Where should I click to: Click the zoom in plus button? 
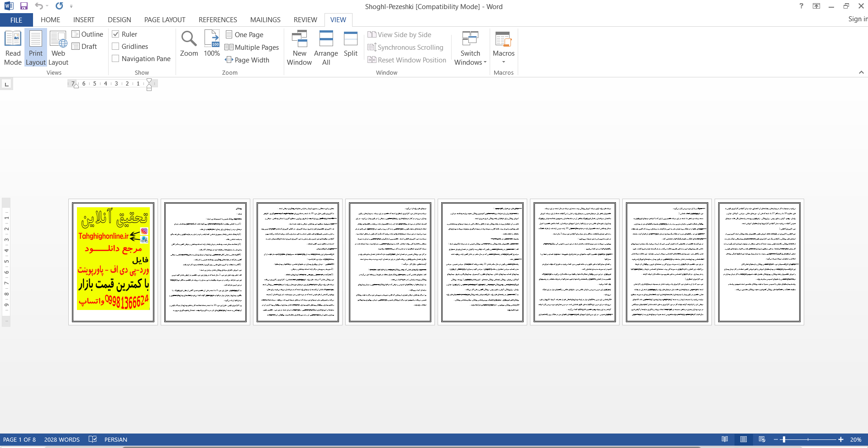point(841,439)
